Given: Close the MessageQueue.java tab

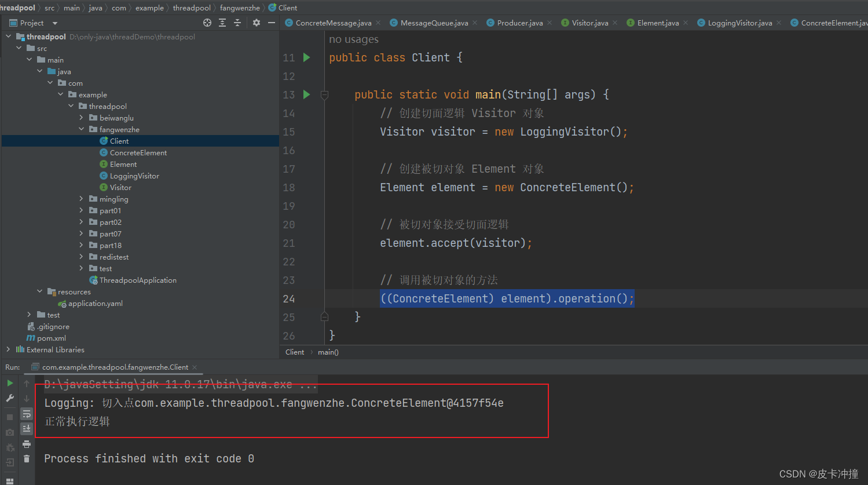Looking at the screenshot, I should (x=475, y=23).
